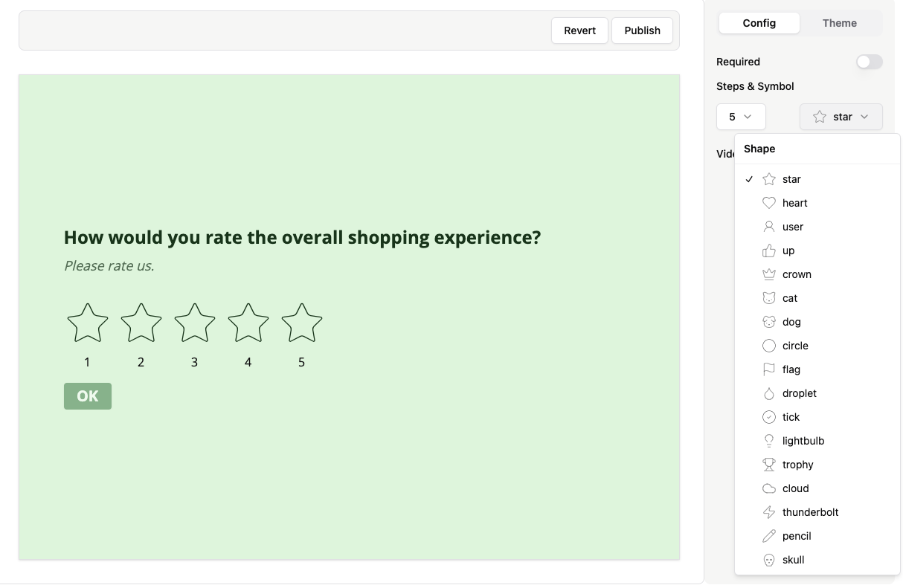Viewport: 903px width, 588px height.
Task: Choose the lightbulb rating symbol
Action: (x=803, y=441)
